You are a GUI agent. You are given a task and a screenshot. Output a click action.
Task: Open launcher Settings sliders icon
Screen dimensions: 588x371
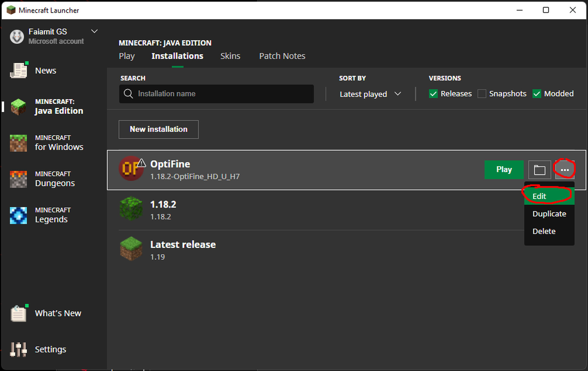(x=18, y=349)
